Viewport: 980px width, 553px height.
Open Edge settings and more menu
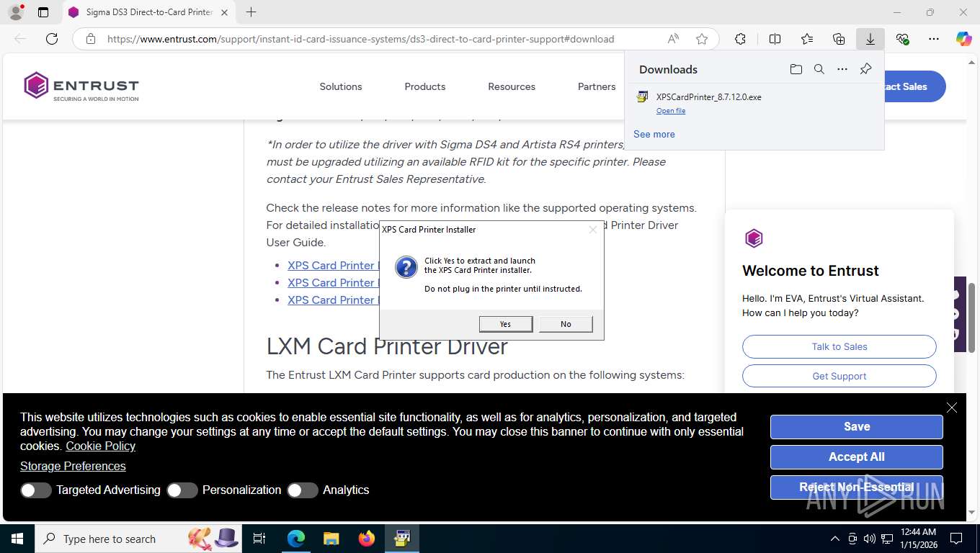point(934,39)
